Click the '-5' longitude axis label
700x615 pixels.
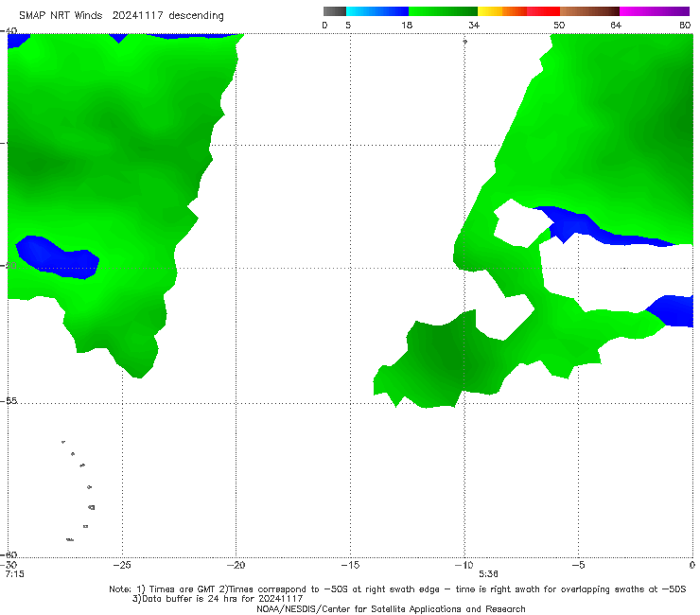click(578, 565)
